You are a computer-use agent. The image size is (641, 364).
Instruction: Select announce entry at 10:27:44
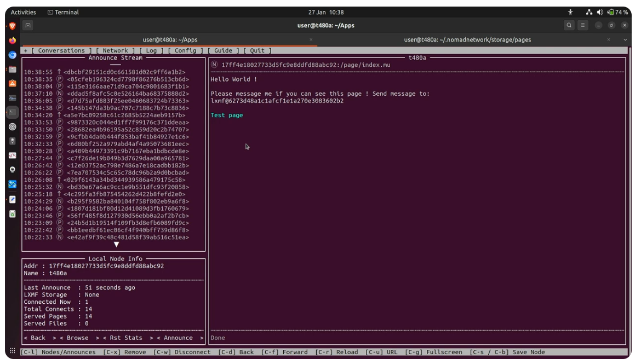106,158
